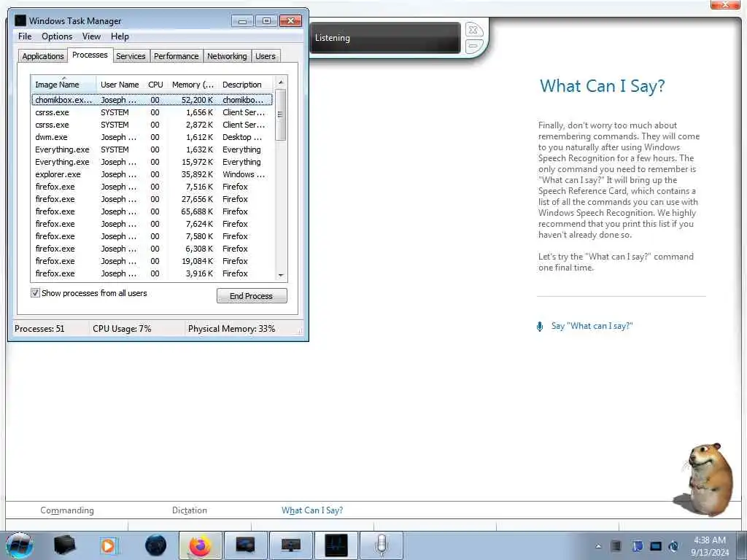Click the Physical Memory: 33% status entry
Viewport: 747px width, 560px height.
(231, 329)
